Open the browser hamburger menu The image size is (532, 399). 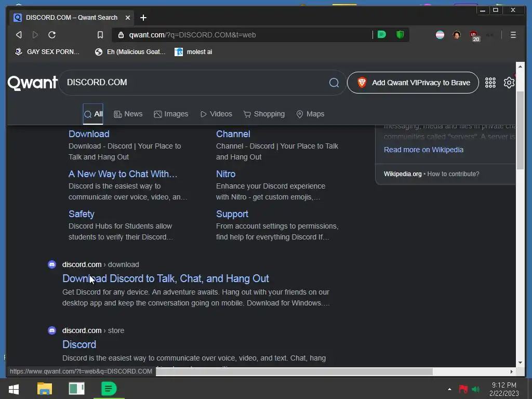point(513,35)
